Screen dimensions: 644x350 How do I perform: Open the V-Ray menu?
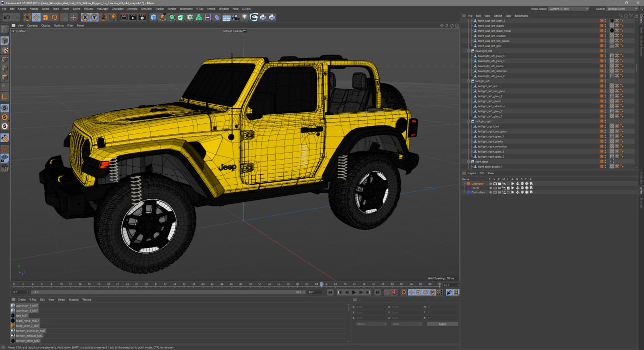click(200, 9)
